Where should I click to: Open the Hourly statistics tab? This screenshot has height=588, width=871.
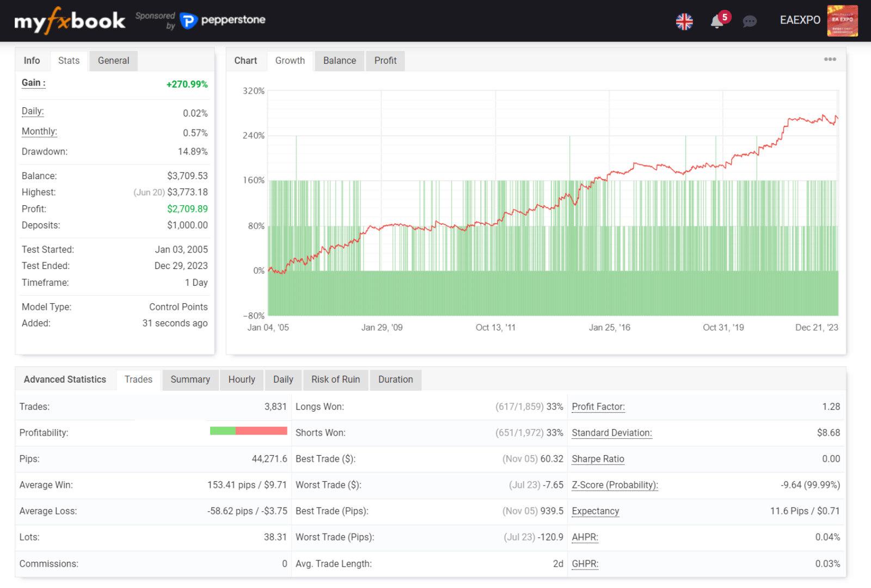pos(242,379)
